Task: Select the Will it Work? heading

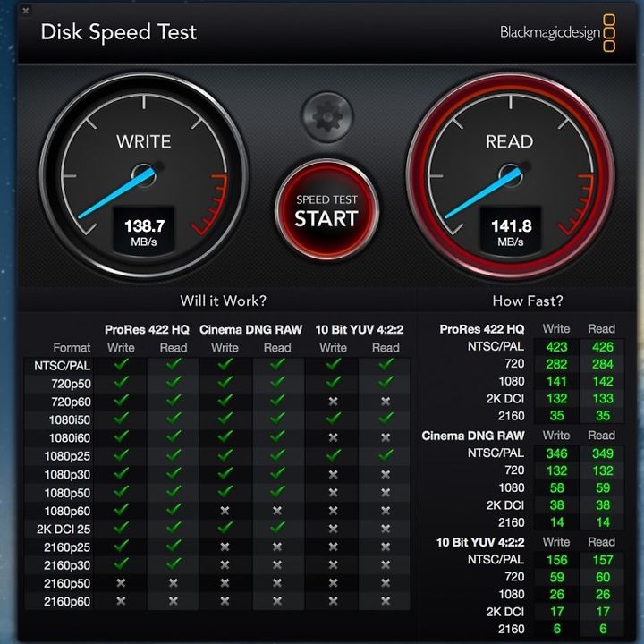Action: 223,301
